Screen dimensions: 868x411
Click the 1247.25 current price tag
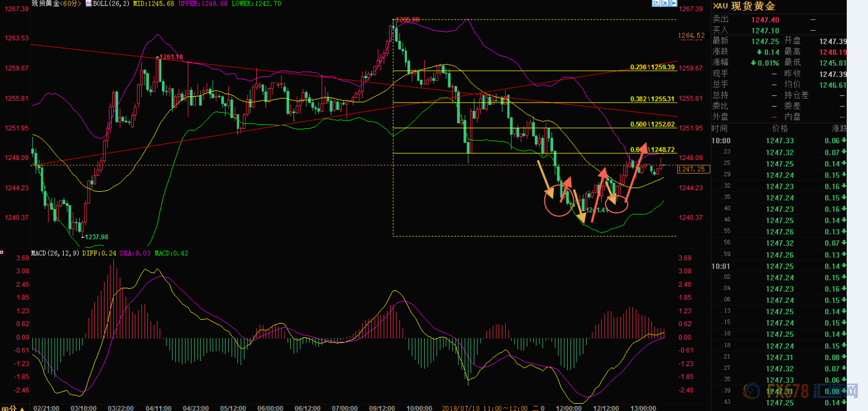click(x=693, y=168)
